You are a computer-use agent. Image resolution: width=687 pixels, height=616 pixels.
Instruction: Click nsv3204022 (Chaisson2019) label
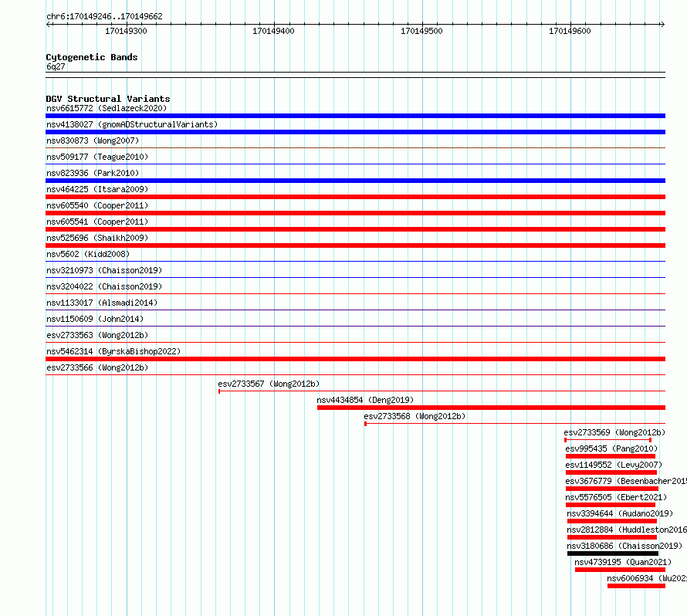pos(104,286)
